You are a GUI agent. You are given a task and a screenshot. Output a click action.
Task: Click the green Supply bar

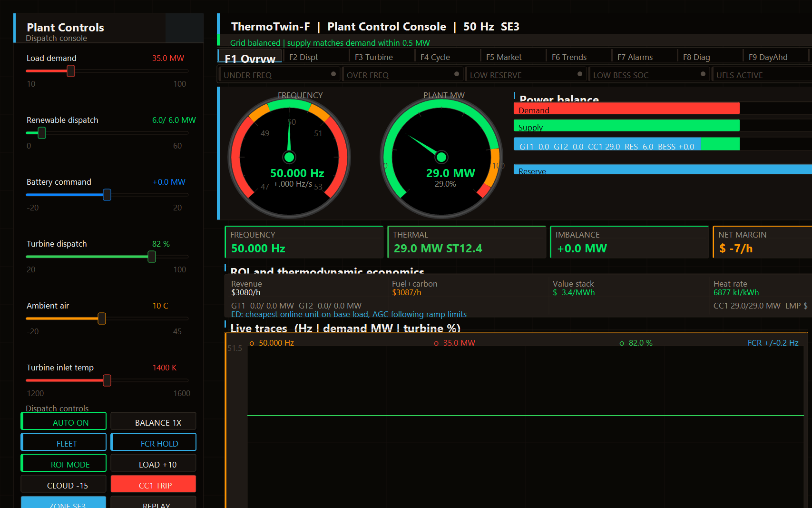(x=626, y=126)
